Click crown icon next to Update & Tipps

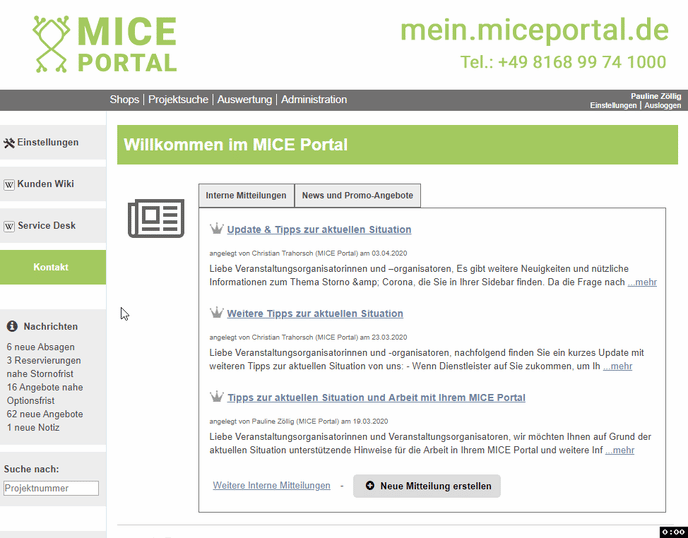tap(216, 229)
